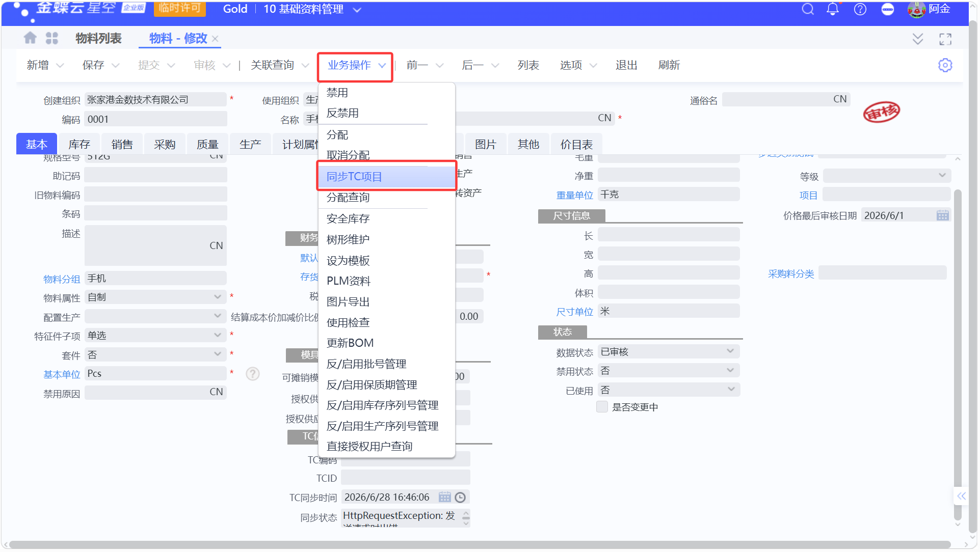The width and height of the screenshot is (980, 552).
Task: Switch to the 物料列表 page tab
Action: pos(99,39)
